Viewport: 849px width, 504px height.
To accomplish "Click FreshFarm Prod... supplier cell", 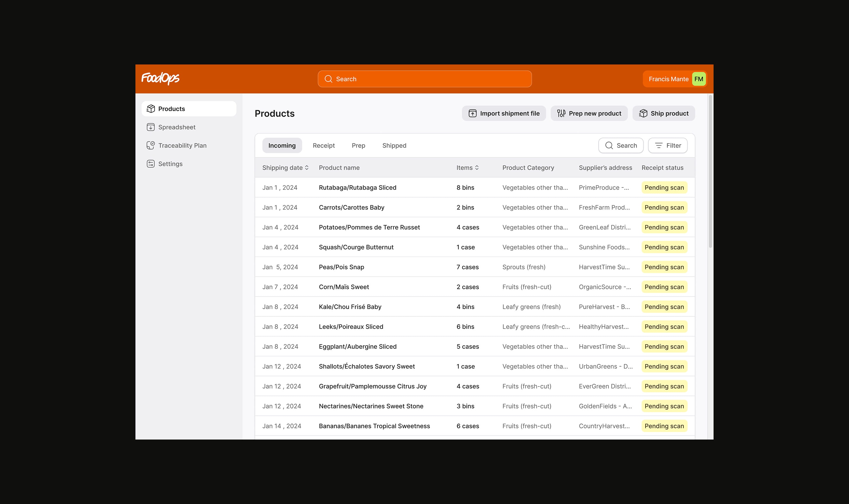I will click(604, 207).
